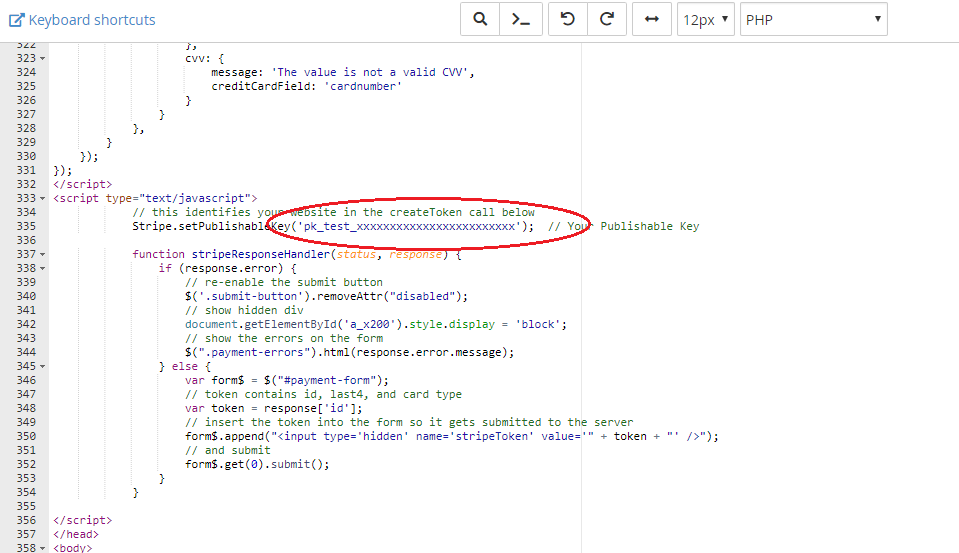
Task: Click the 'a_x200' element id string
Action: click(369, 324)
